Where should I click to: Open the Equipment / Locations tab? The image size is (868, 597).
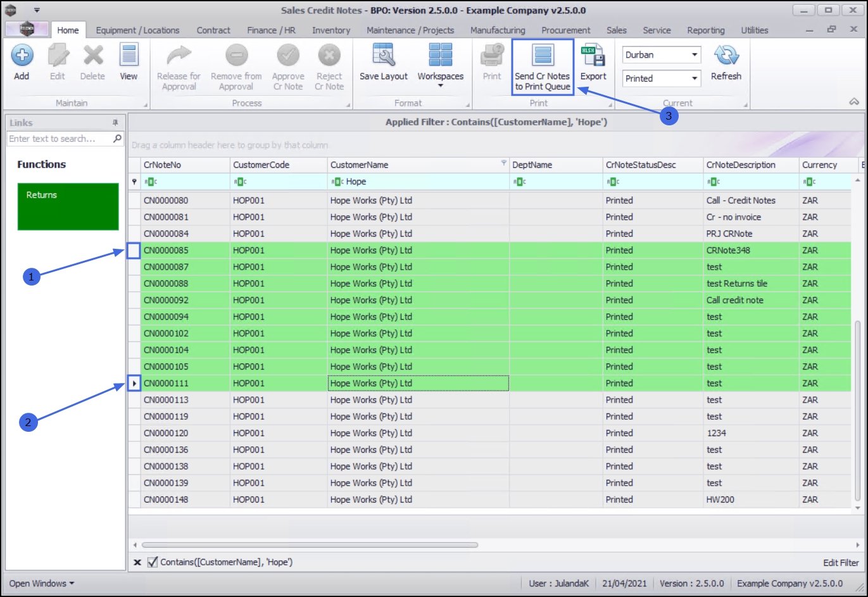(x=137, y=30)
